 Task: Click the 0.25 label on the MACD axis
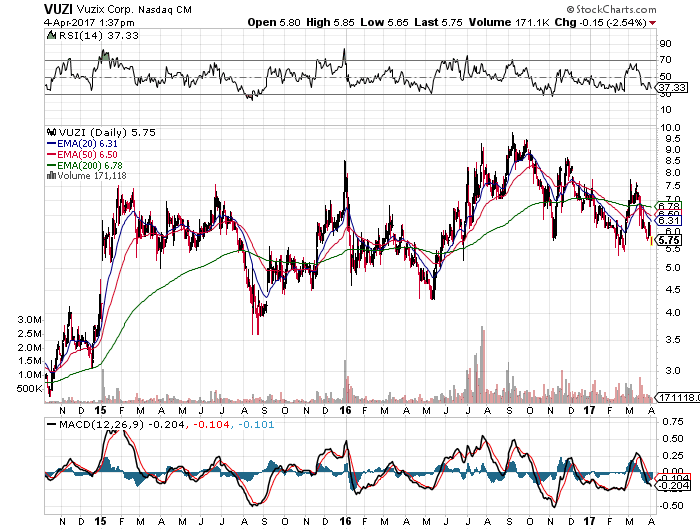(x=673, y=456)
